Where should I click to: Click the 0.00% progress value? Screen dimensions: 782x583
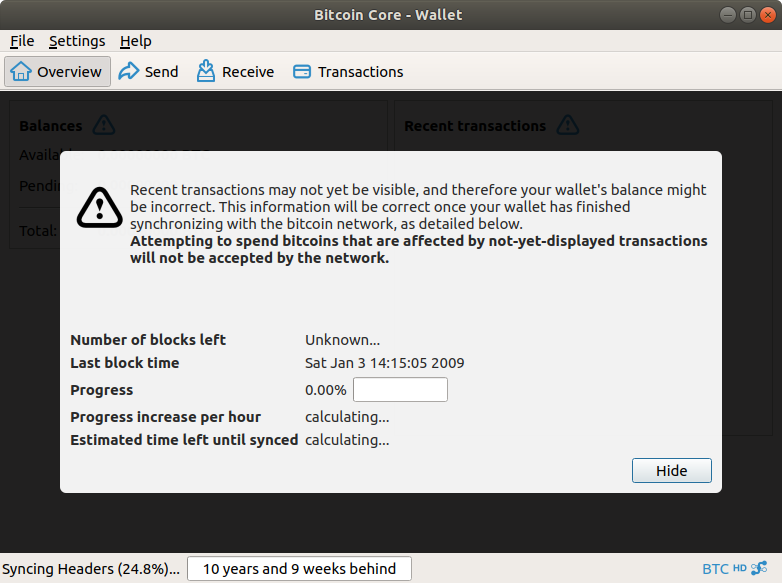[x=326, y=390]
